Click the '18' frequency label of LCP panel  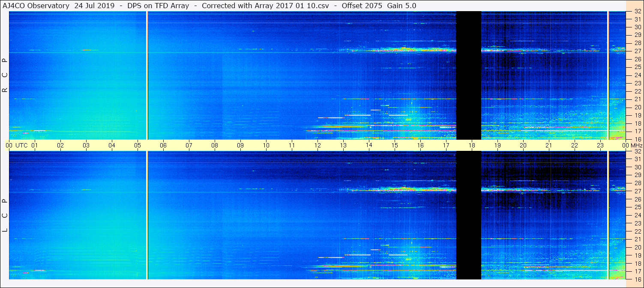637,264
